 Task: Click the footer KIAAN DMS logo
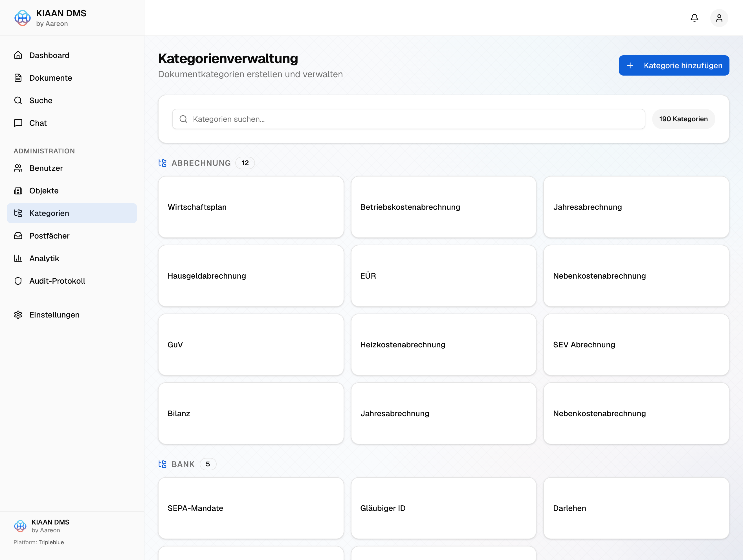[20, 526]
